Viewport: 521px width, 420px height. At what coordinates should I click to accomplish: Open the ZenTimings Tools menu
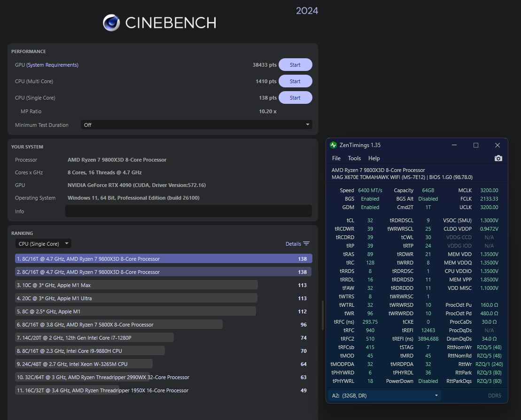coord(354,158)
